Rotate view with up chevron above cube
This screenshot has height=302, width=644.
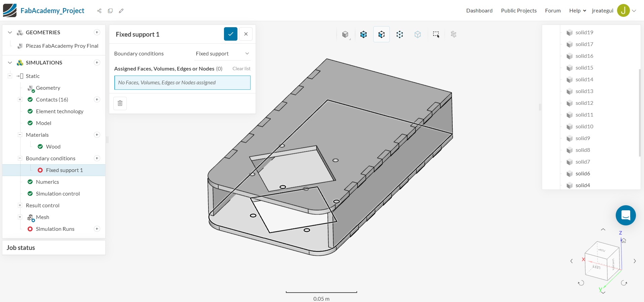click(603, 230)
